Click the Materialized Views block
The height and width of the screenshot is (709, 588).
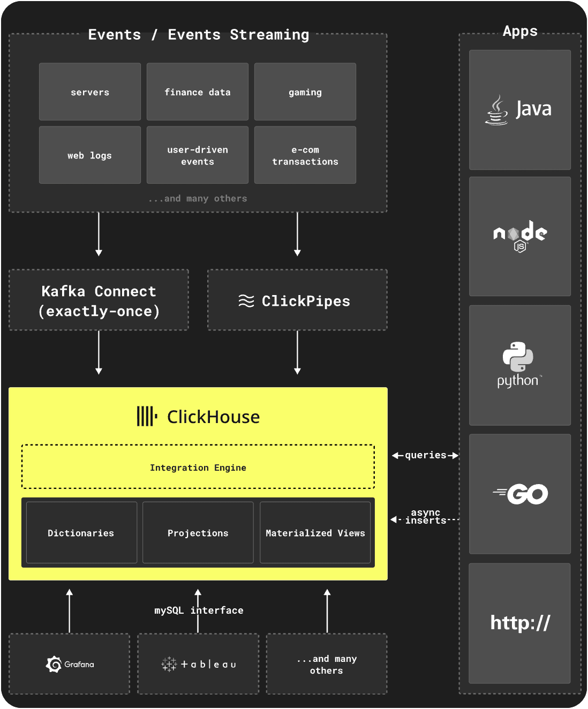[x=315, y=532]
